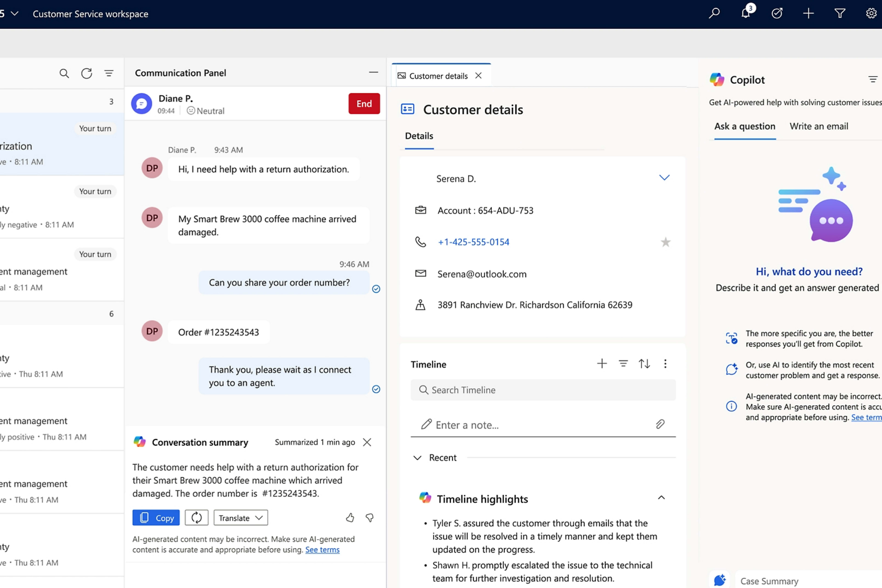Viewport: 882px width, 588px height.
Task: Click 'Account : 654-ADU-753' text
Action: 485,211
